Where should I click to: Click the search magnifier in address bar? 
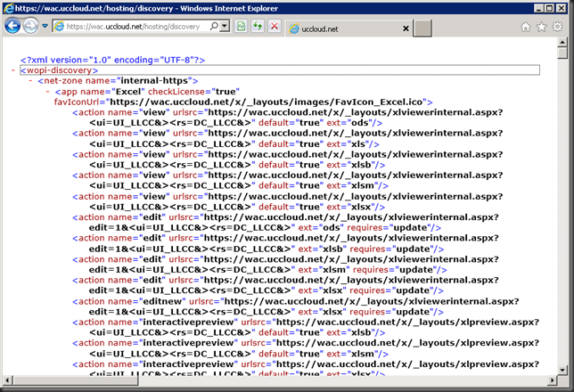(x=214, y=26)
